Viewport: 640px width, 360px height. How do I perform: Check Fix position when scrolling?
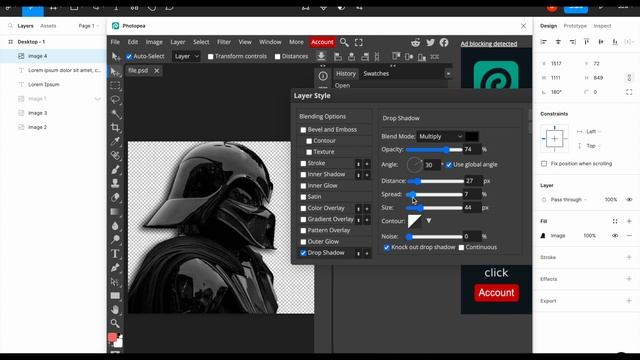(544, 164)
